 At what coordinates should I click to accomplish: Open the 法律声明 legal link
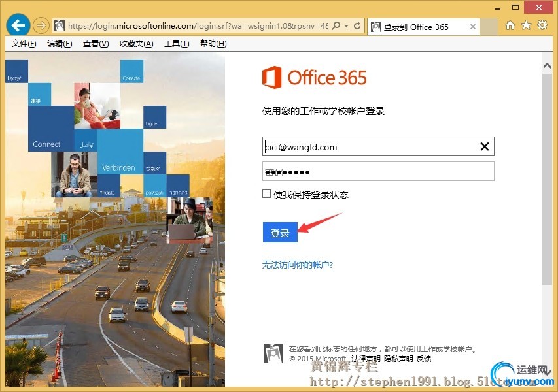(x=366, y=359)
